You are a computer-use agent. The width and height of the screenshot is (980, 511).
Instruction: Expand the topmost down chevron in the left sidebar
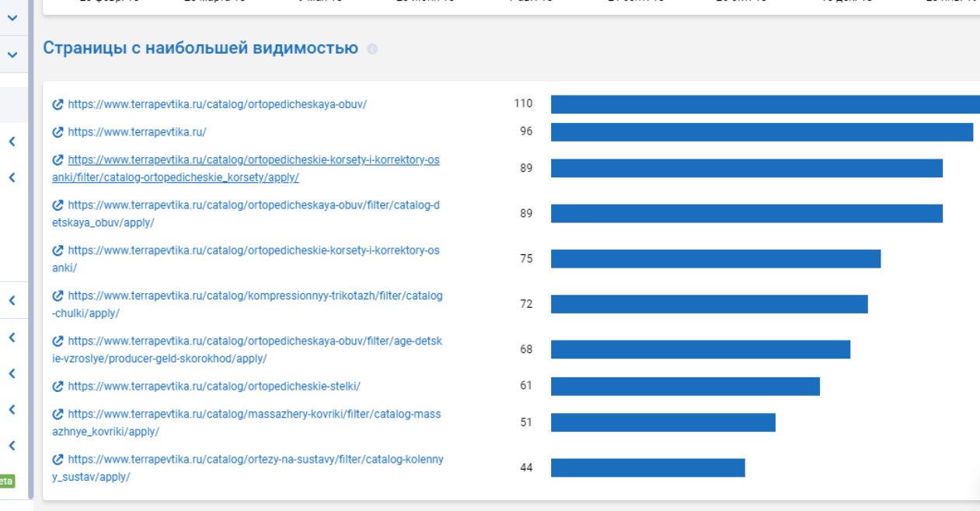12,18
